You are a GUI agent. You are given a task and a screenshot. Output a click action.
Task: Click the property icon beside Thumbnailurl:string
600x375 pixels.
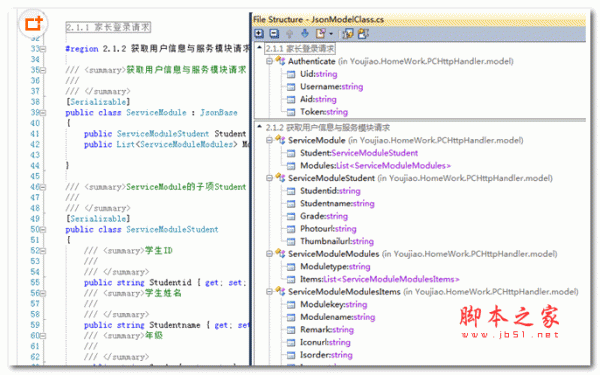[291, 241]
